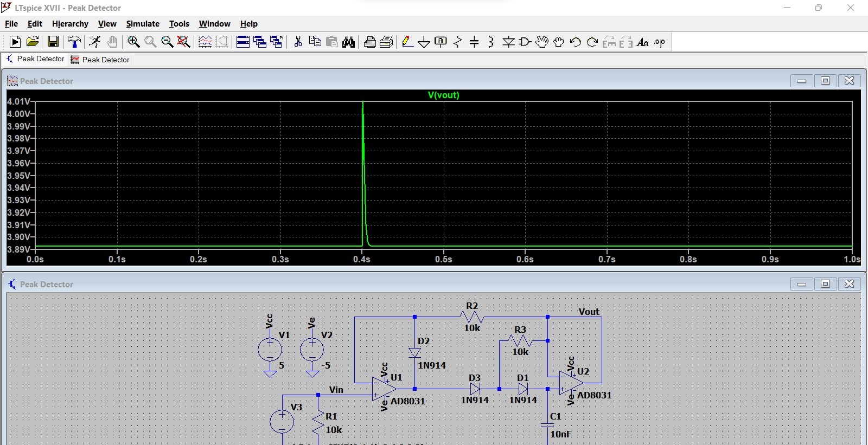
Task: Click Zoom to Fit icon
Action: (184, 42)
